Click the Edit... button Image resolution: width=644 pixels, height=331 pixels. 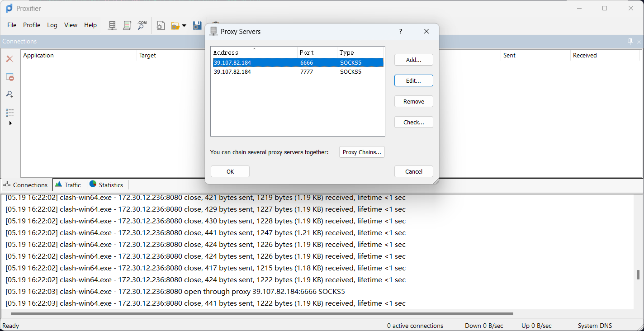click(x=414, y=80)
